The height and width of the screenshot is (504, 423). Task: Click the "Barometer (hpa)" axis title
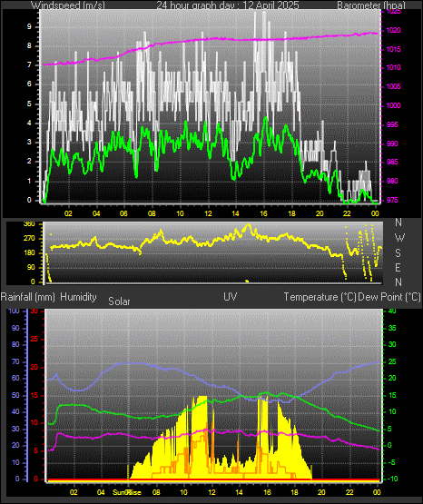click(x=371, y=5)
